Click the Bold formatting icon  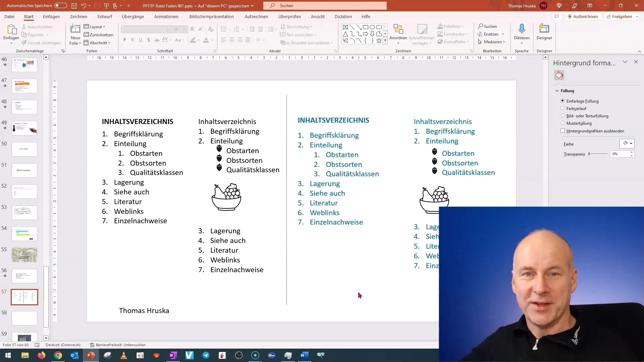pyautogui.click(x=125, y=40)
